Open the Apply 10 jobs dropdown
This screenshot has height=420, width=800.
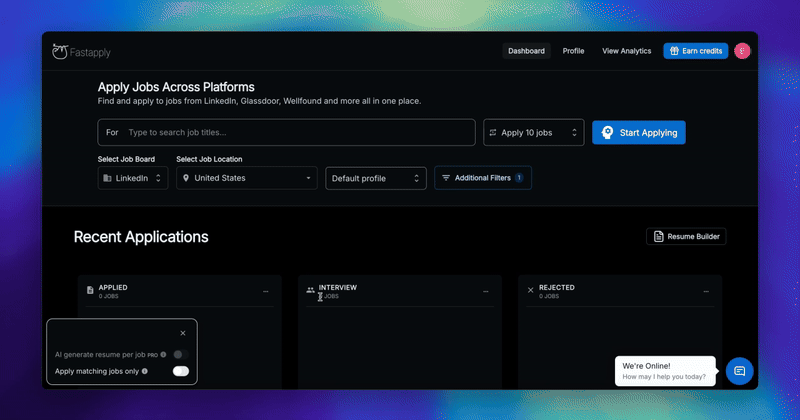click(x=534, y=133)
